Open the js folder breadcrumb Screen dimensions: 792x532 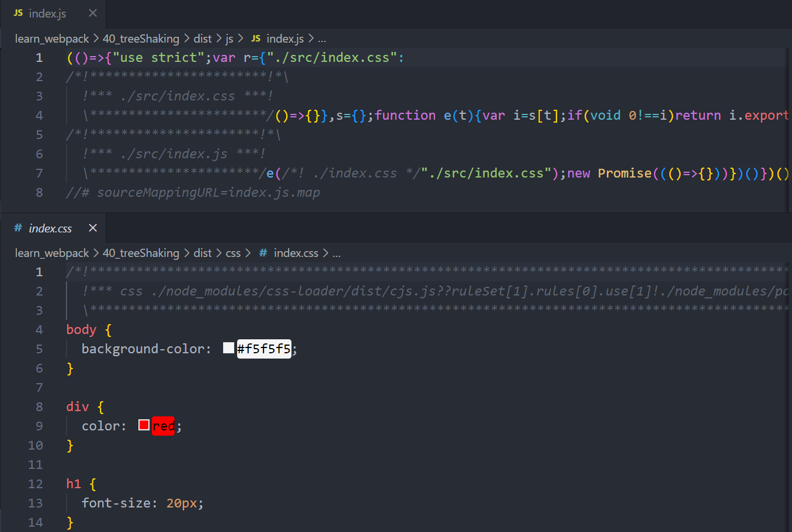click(x=230, y=39)
